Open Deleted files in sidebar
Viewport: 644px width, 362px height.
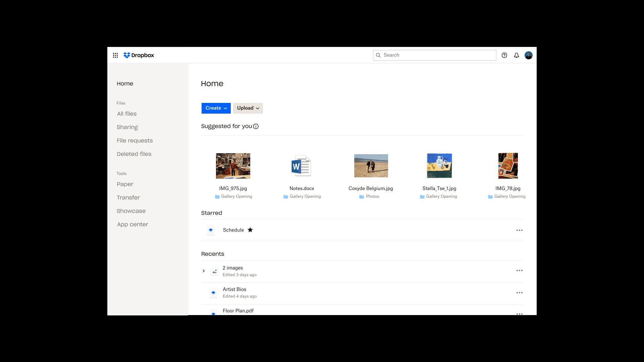tap(134, 154)
